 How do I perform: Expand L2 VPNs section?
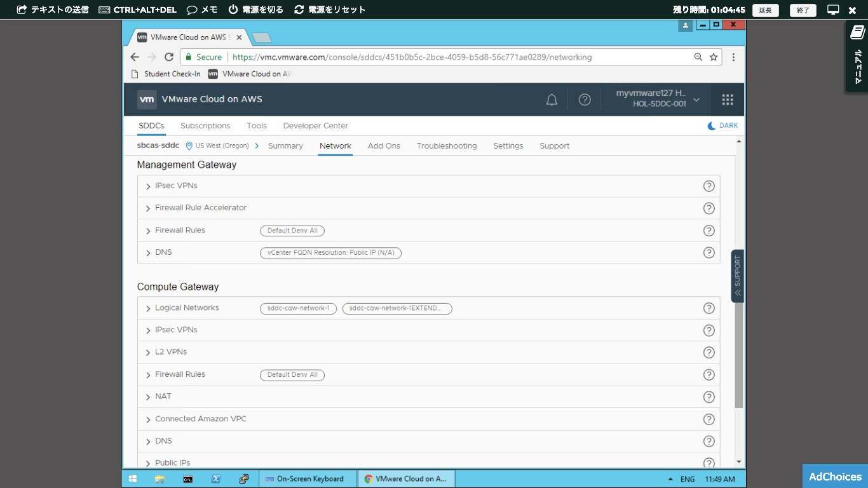[x=148, y=353]
